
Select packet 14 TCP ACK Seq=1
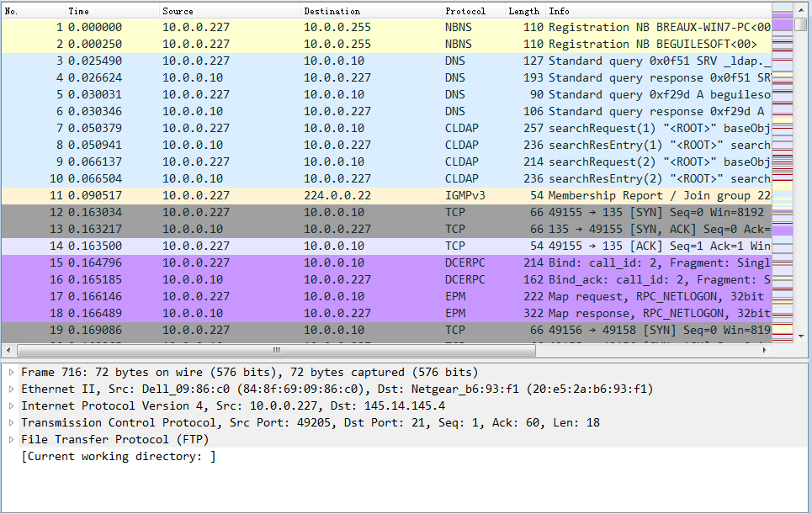click(386, 246)
